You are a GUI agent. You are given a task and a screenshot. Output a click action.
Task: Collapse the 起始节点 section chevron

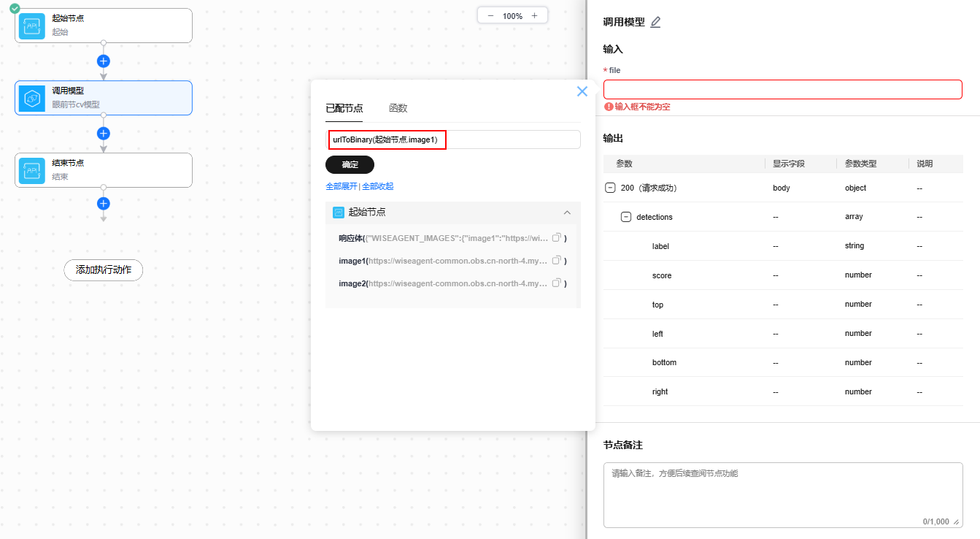(567, 213)
